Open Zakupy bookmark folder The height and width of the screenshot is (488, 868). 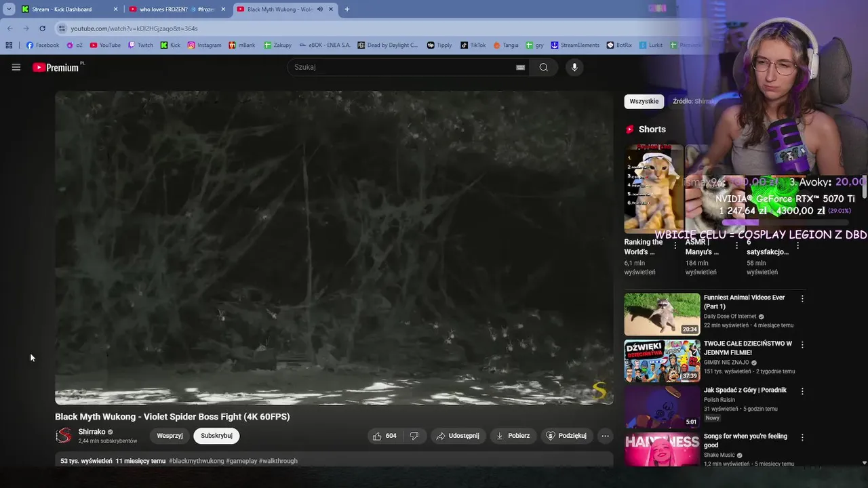point(277,45)
